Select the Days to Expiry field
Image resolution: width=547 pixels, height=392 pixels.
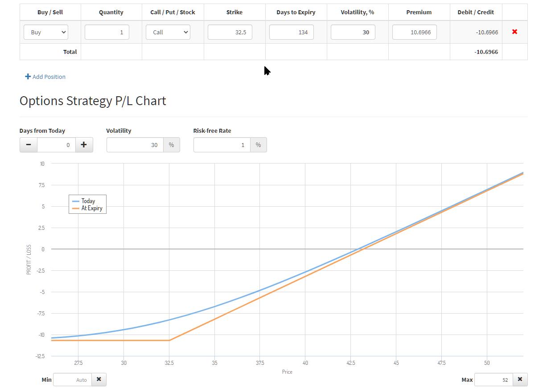pyautogui.click(x=291, y=32)
